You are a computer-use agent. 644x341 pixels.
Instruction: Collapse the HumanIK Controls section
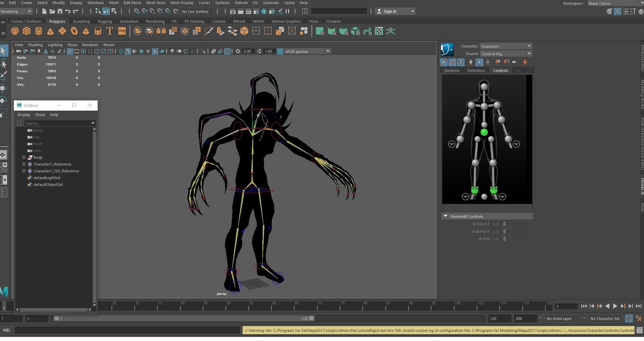pos(446,216)
